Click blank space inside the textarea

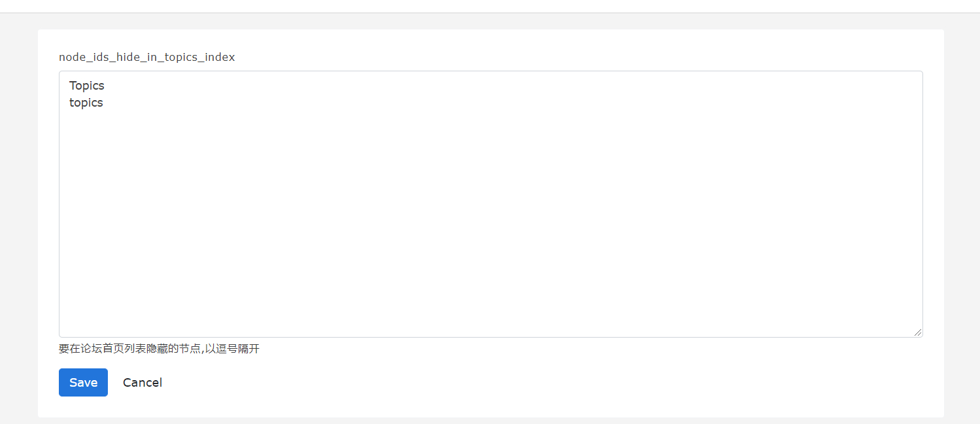490,222
